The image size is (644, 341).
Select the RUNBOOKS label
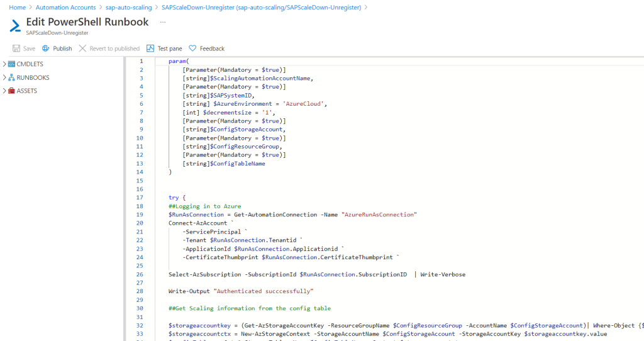pyautogui.click(x=33, y=77)
